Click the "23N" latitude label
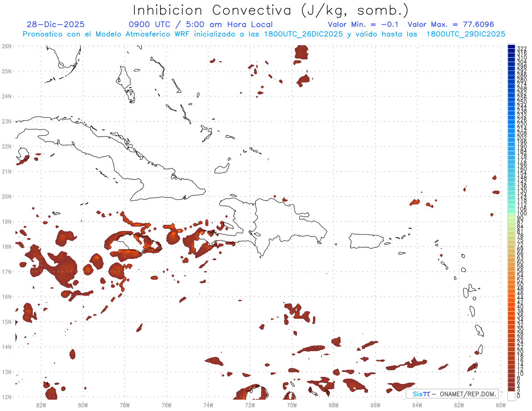The image size is (532, 411). tap(7, 121)
